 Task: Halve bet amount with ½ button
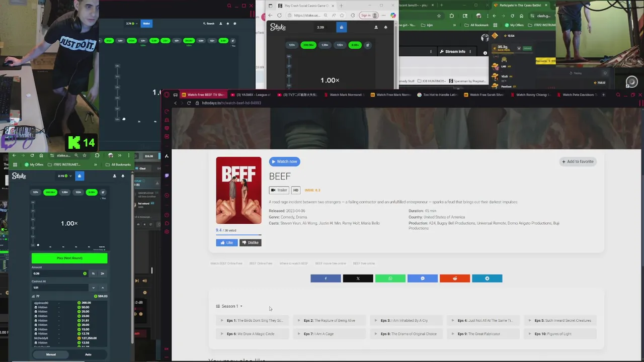[93, 274]
